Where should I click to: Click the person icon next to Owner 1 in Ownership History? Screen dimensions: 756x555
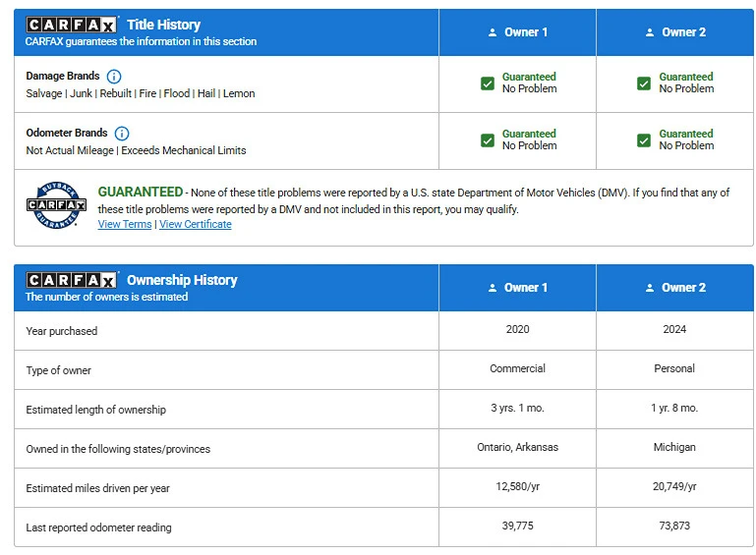493,288
